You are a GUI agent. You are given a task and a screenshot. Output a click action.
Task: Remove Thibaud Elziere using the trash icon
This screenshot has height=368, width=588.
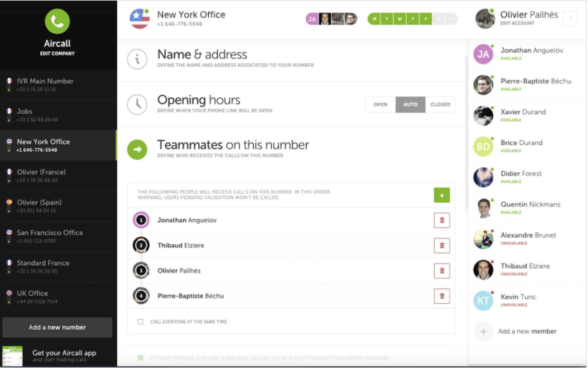click(442, 246)
